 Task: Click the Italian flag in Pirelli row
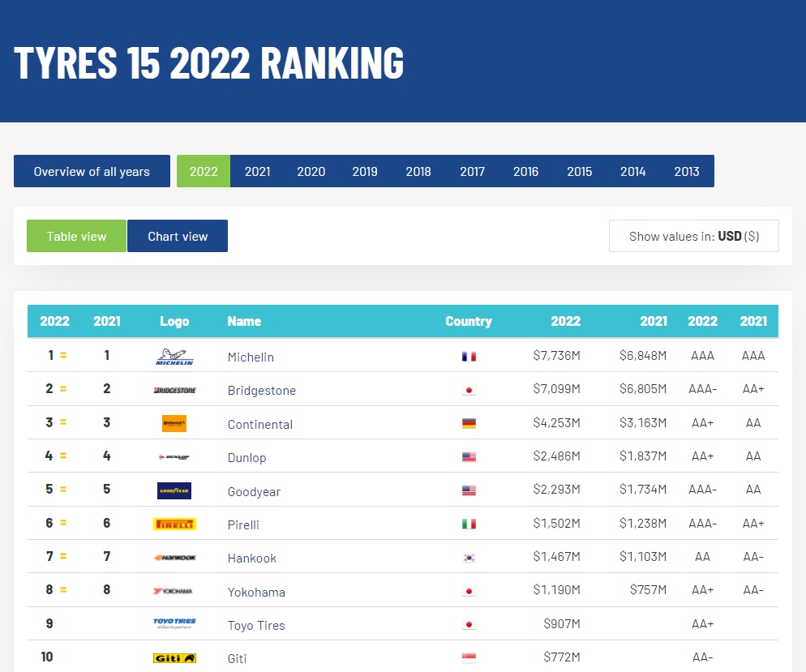(x=469, y=524)
